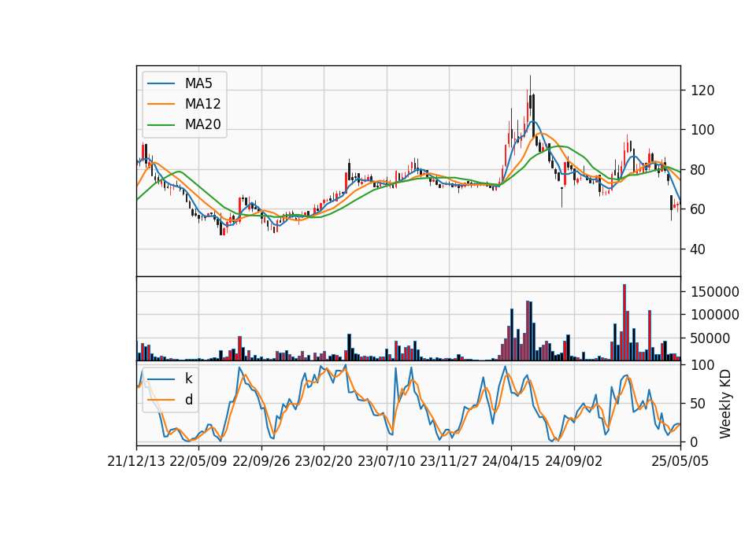Click the orange MA12 legend line sample

[161, 104]
